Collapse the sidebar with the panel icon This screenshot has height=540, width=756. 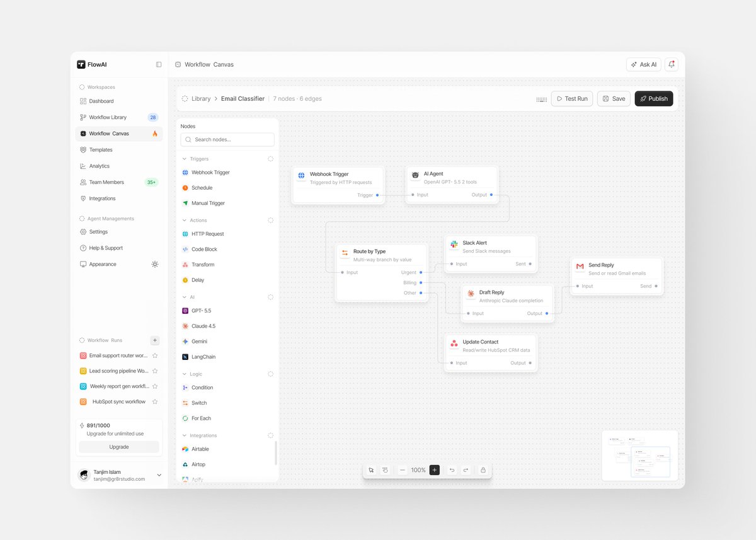pyautogui.click(x=159, y=64)
